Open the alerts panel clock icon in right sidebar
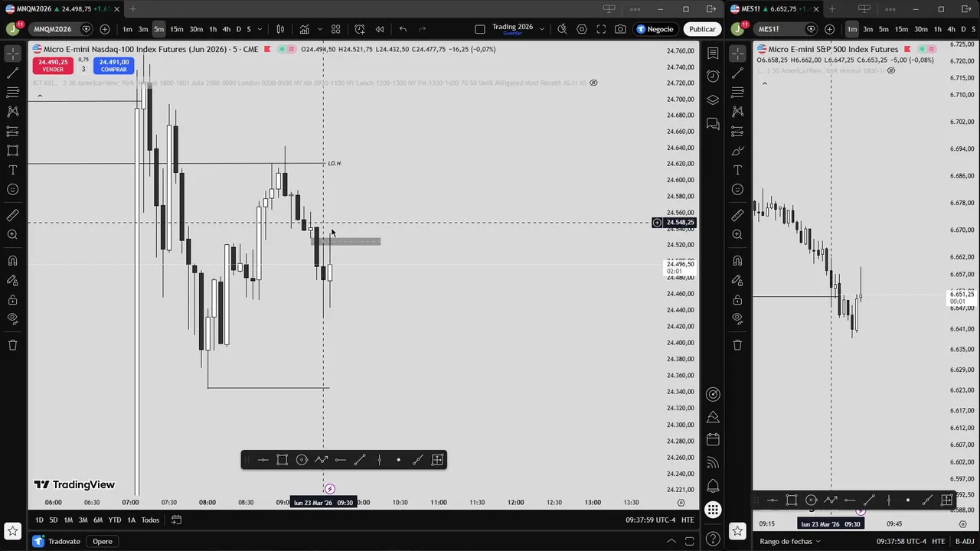Screen dimensions: 980x551 click(x=713, y=76)
